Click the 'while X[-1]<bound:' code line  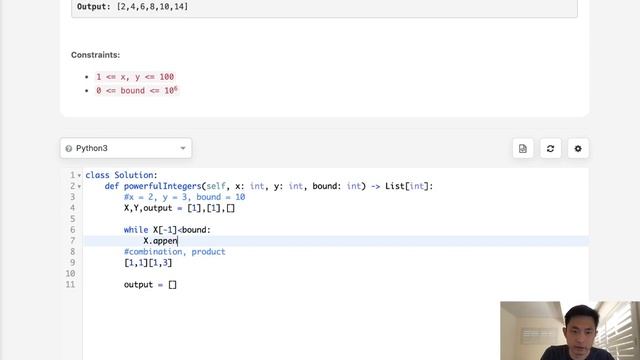pos(167,230)
